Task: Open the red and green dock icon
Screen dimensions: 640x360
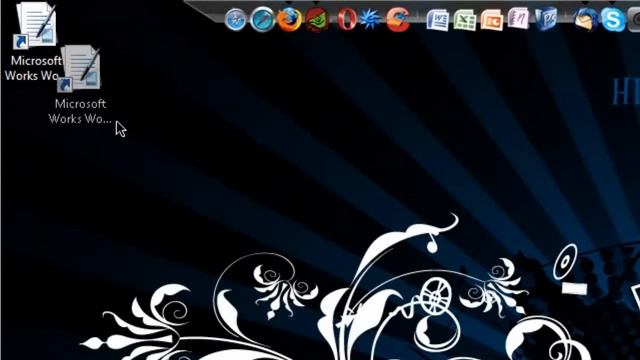Action: (317, 19)
